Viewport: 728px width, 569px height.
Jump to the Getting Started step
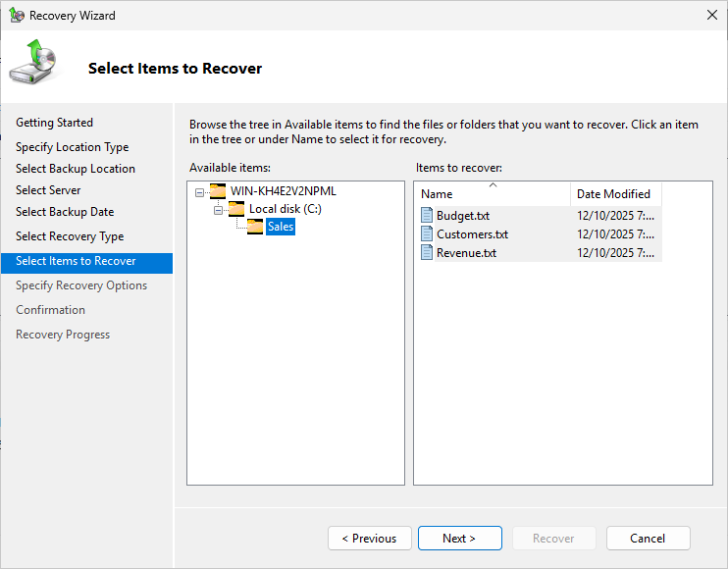[x=55, y=123]
